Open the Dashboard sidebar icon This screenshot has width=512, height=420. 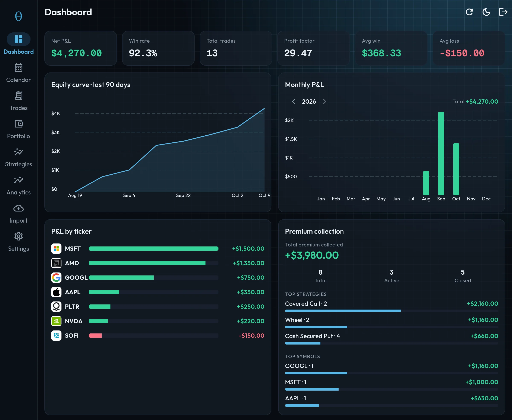pyautogui.click(x=19, y=39)
